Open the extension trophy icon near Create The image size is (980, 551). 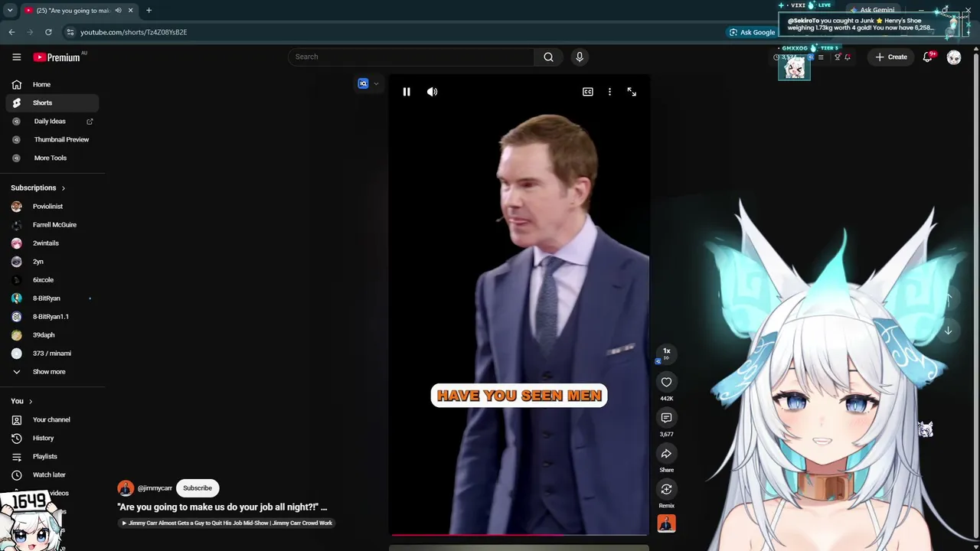[x=838, y=57]
